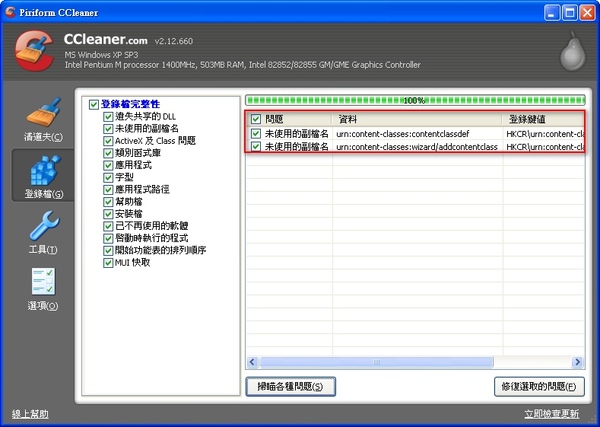This screenshot has width=600, height=427.
Task: Click the Piriform pear icon
Action: click(x=573, y=51)
